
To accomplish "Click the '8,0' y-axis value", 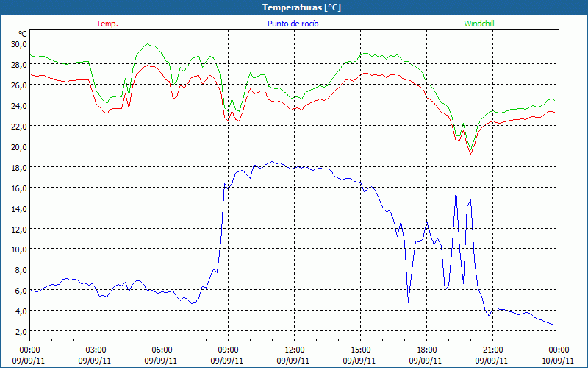I will coord(21,270).
